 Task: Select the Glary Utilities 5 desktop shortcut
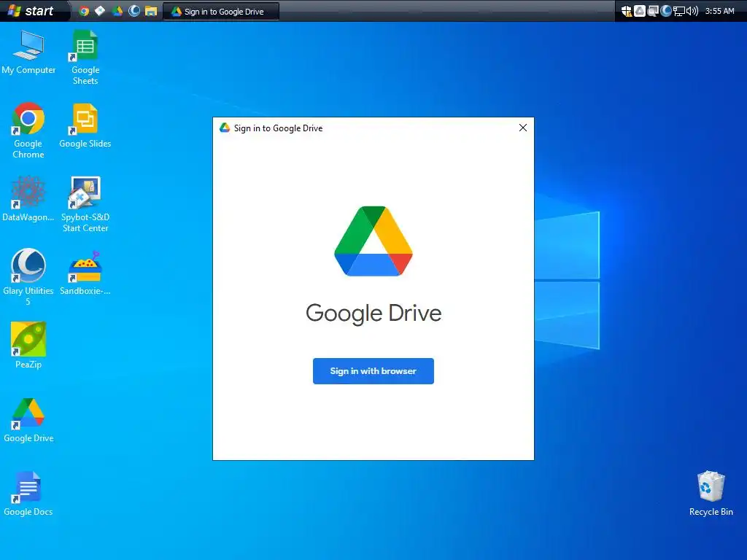28,277
